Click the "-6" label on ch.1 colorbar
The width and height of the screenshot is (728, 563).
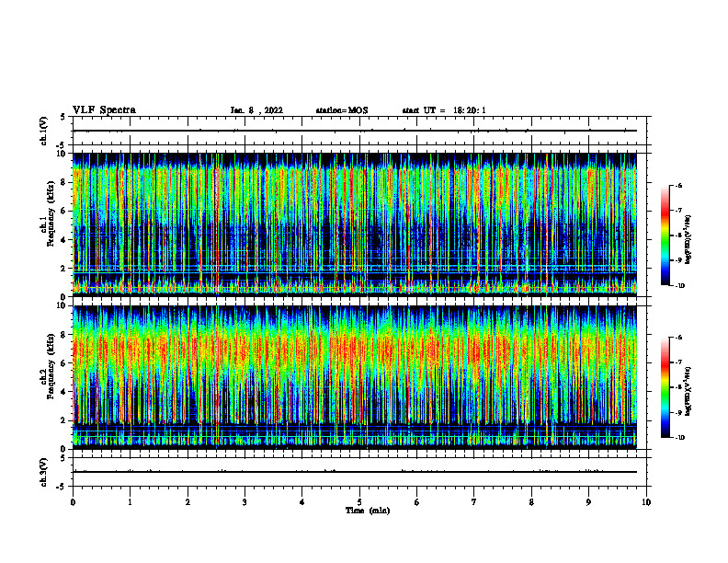click(678, 186)
